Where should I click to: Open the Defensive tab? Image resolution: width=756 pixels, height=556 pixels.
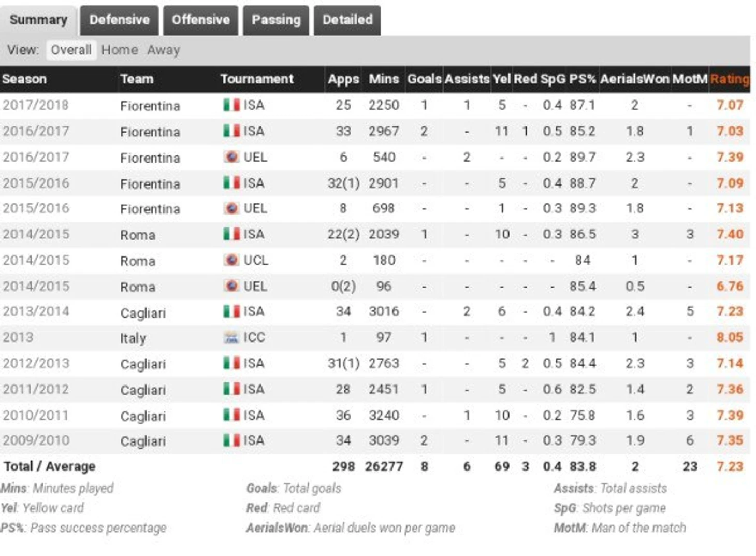[119, 20]
